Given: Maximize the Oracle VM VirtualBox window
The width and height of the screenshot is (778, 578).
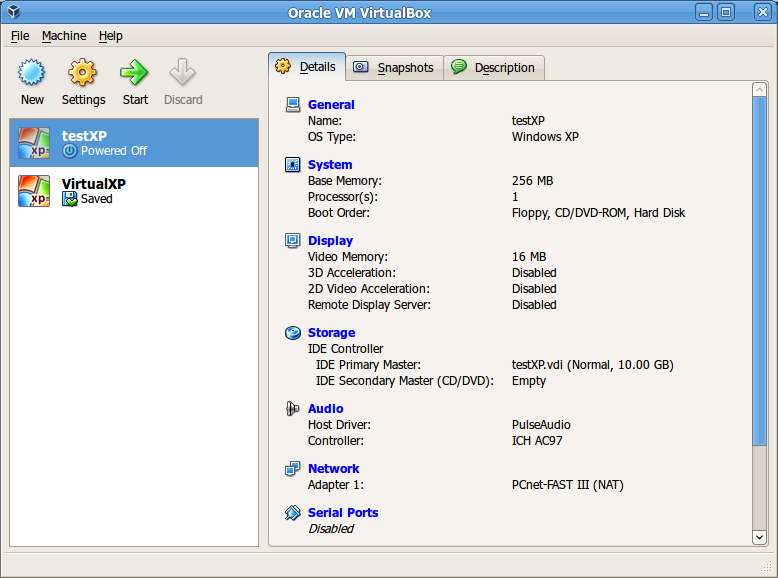Looking at the screenshot, I should click(726, 12).
